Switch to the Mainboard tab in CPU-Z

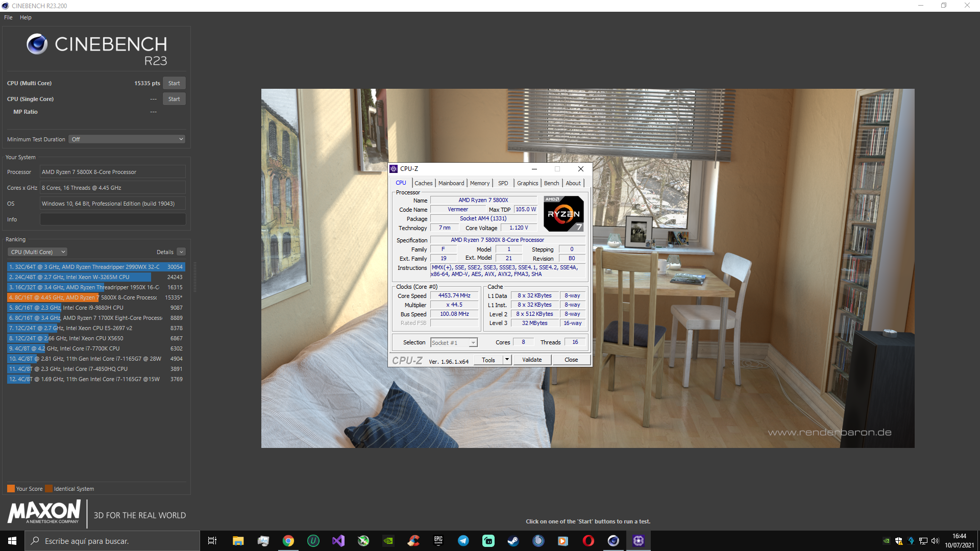click(x=451, y=183)
